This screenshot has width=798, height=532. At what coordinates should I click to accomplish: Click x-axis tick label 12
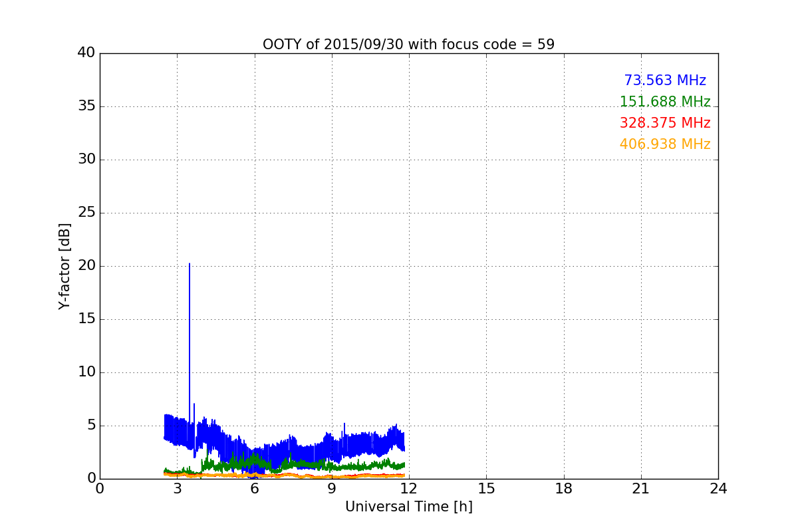pyautogui.click(x=409, y=489)
